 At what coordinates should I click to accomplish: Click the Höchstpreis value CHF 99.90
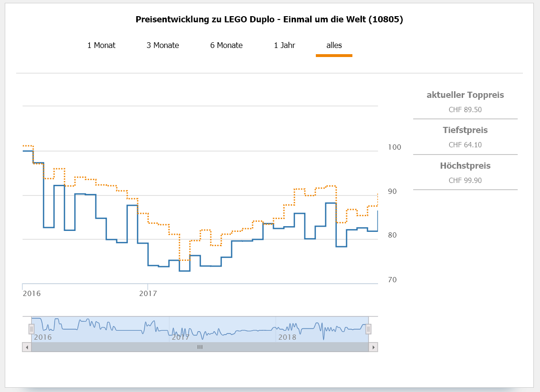465,181
